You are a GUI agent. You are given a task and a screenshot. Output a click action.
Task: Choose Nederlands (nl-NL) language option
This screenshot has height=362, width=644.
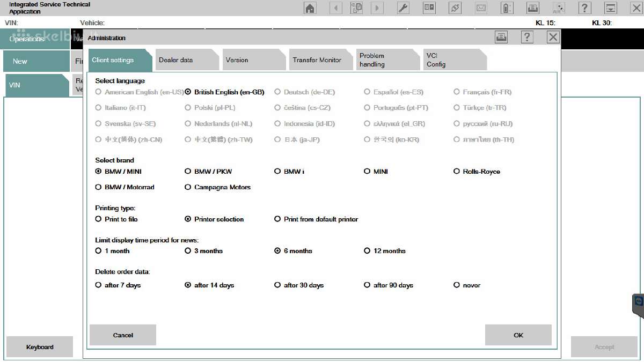click(x=218, y=124)
